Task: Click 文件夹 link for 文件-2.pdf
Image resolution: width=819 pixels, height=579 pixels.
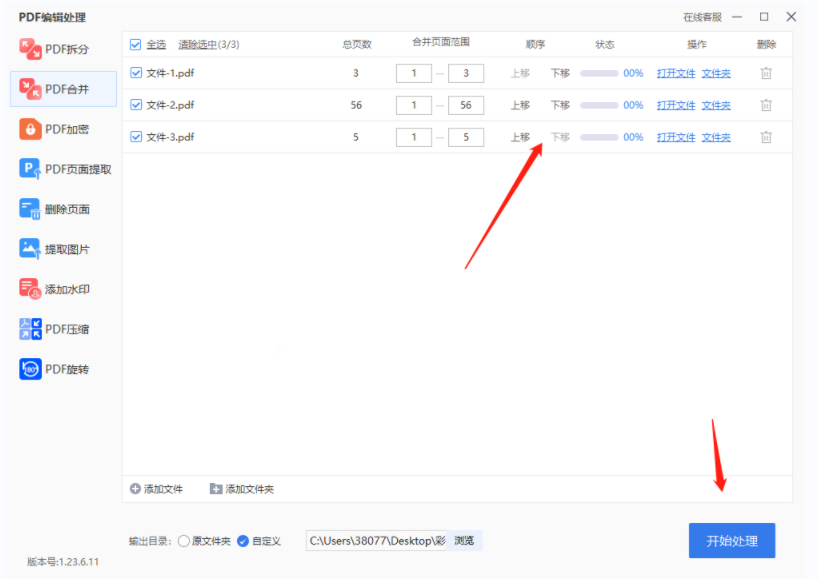Action: click(716, 105)
